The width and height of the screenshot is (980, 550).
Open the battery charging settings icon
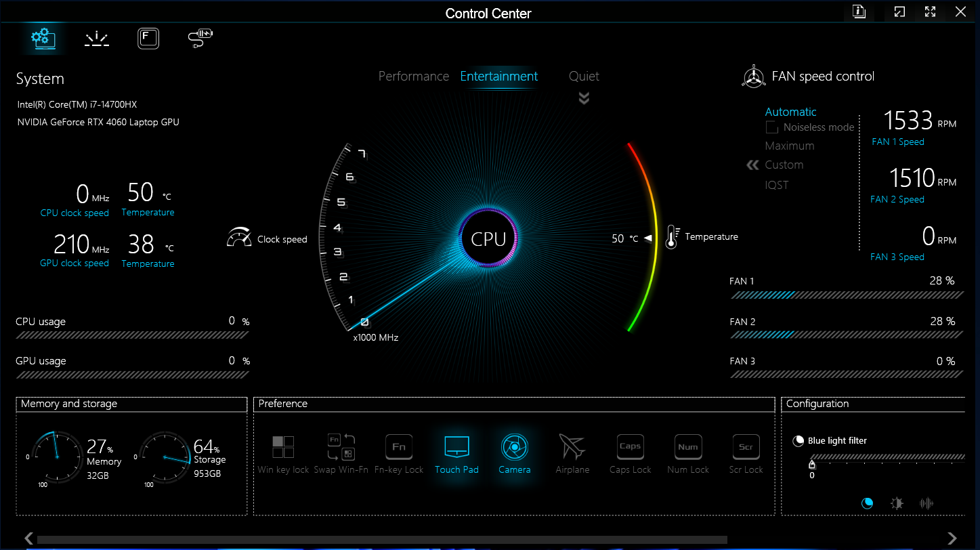coord(200,39)
